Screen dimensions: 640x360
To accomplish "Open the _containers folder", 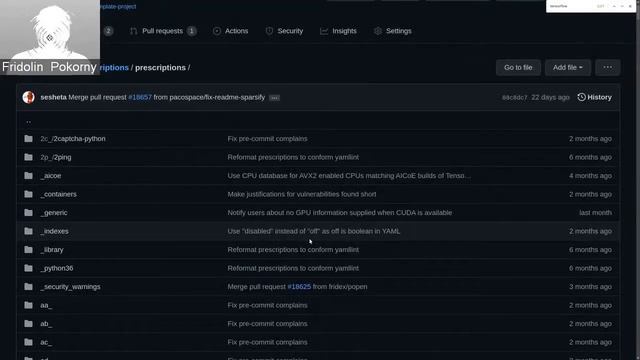I will tap(58, 194).
